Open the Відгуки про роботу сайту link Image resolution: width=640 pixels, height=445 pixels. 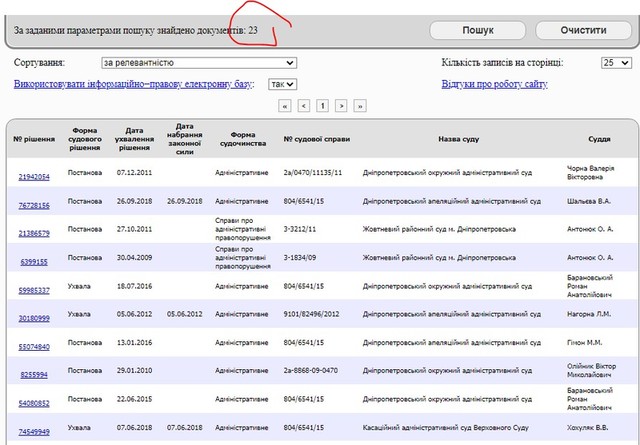(x=495, y=84)
